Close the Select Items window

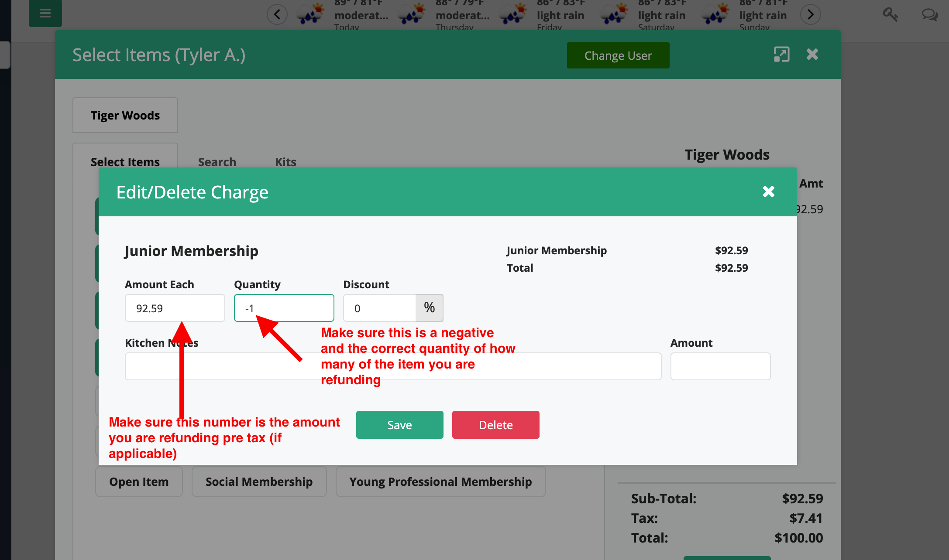coord(812,55)
